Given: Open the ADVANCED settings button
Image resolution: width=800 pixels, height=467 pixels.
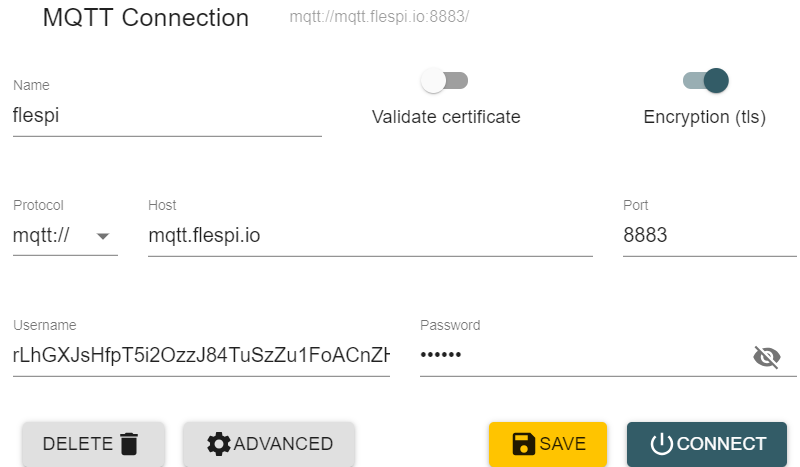Looking at the screenshot, I should coord(269,444).
